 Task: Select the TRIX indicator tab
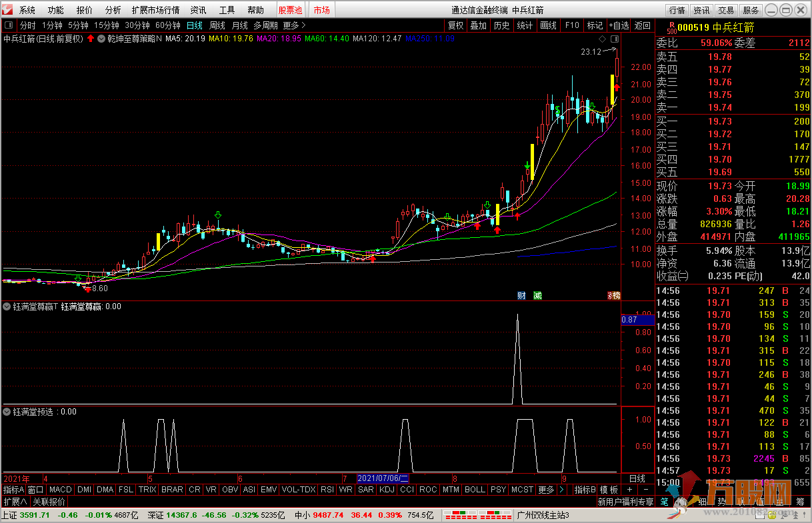(147, 490)
